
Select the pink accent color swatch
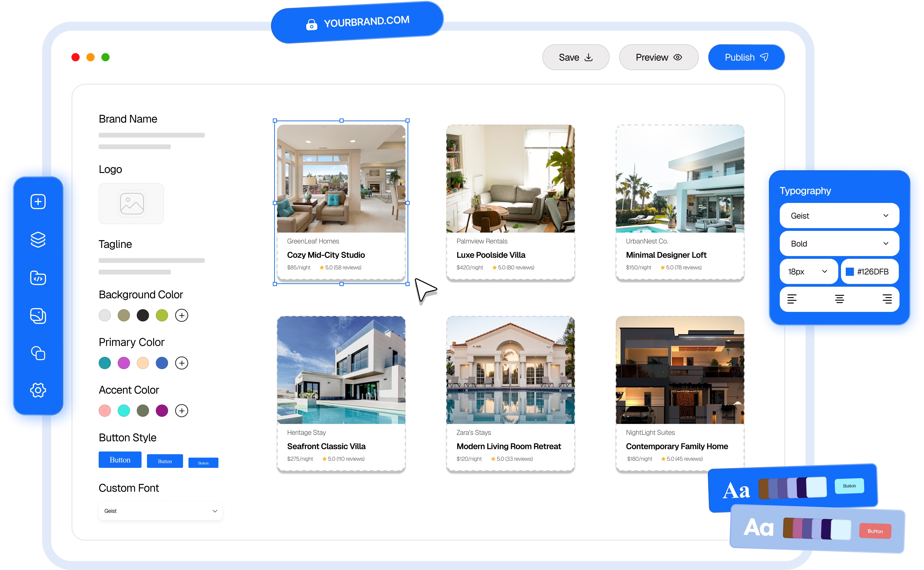pyautogui.click(x=105, y=411)
